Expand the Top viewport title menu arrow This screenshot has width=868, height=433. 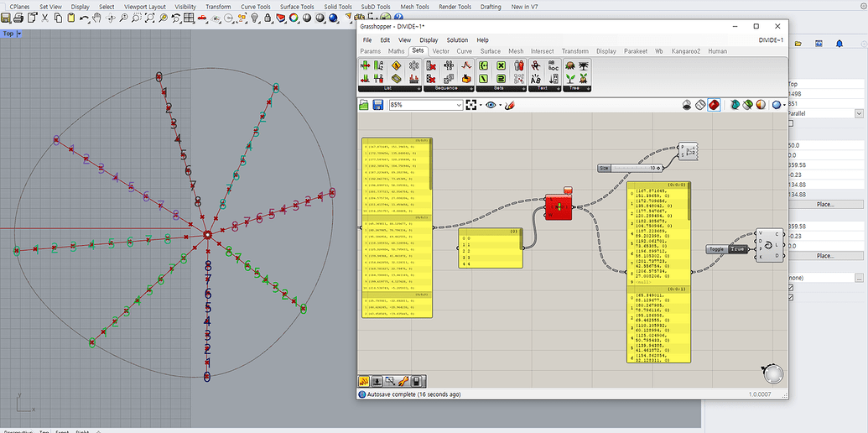coord(19,34)
